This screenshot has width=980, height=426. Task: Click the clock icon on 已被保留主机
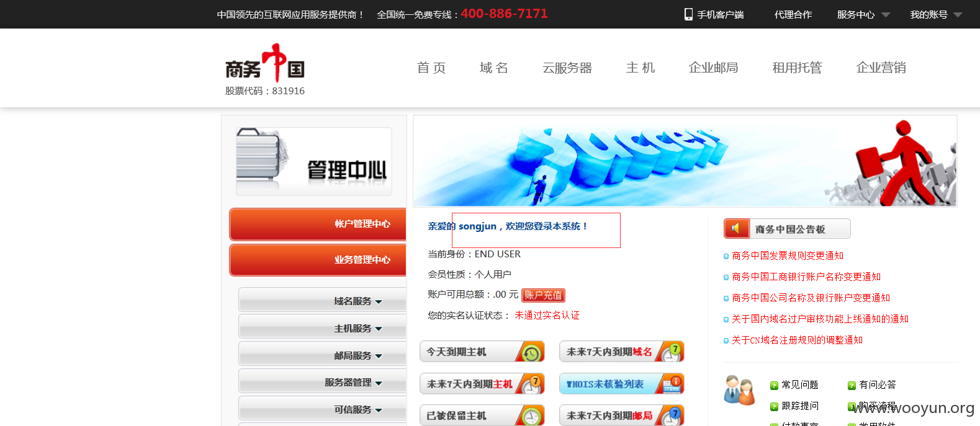coord(531,415)
